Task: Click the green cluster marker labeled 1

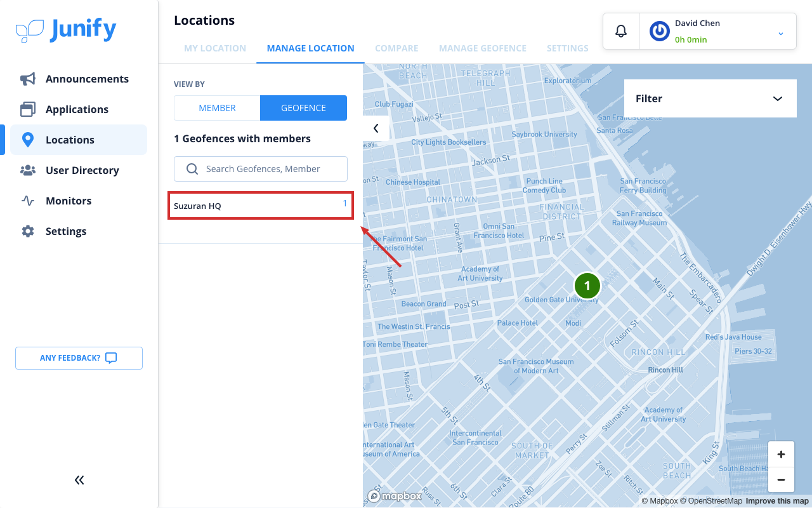Action: pos(587,286)
